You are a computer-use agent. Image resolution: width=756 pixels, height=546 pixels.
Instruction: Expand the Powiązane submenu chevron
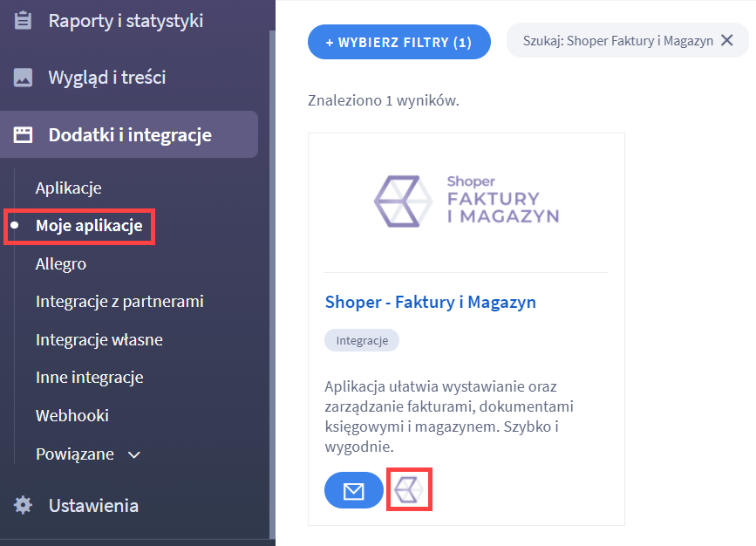pos(134,454)
